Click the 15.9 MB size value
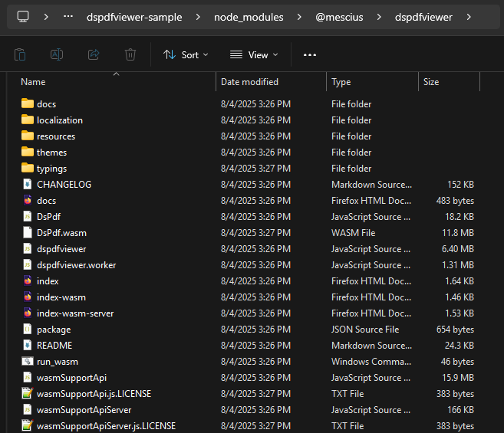This screenshot has height=433, width=504. click(458, 377)
